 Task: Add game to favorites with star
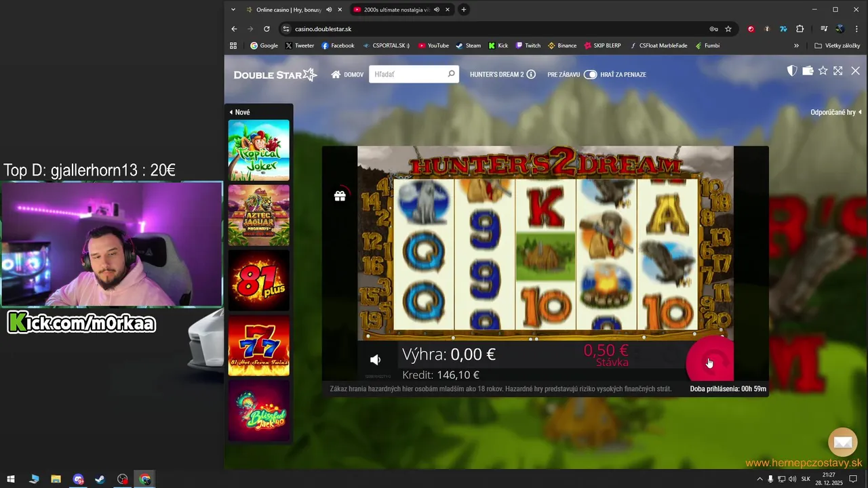pos(823,70)
